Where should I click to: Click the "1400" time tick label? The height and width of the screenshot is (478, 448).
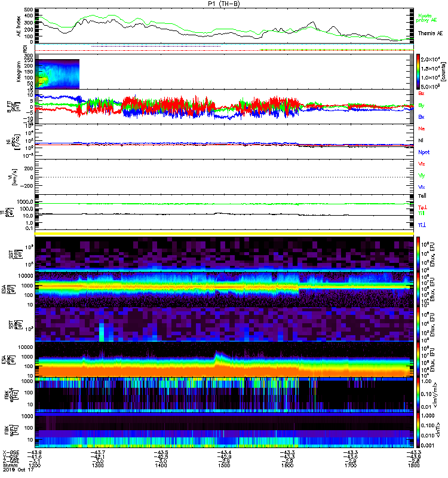tap(161, 465)
